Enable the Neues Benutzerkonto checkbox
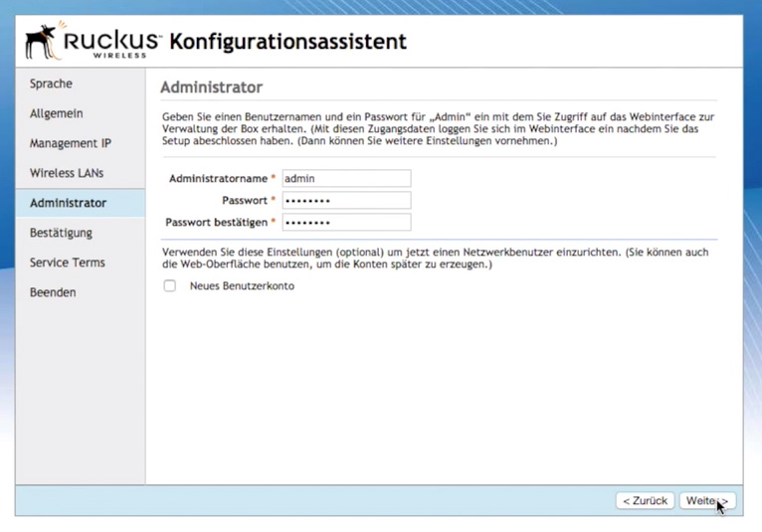The image size is (762, 532). 170,286
